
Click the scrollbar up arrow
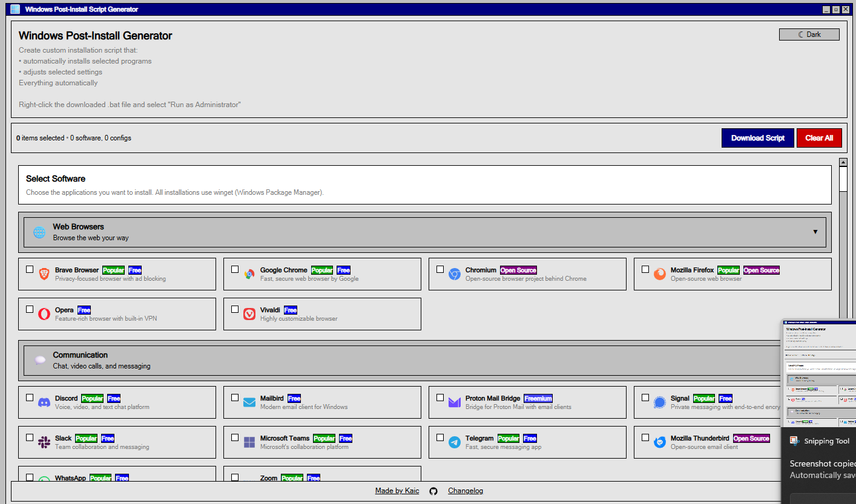843,162
